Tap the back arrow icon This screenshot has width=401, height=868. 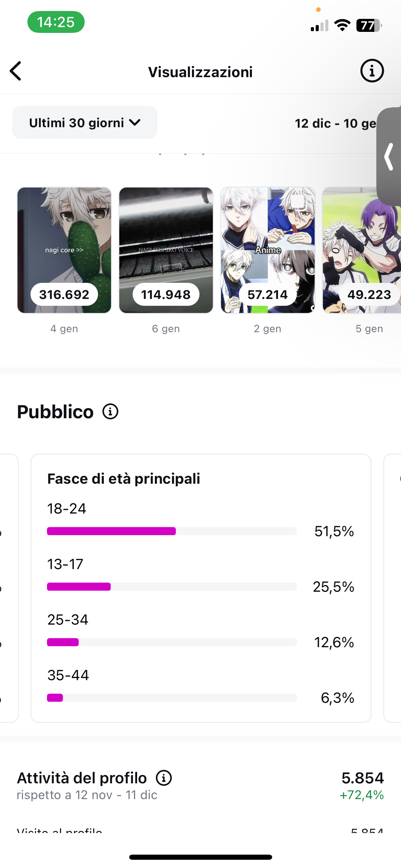[16, 71]
